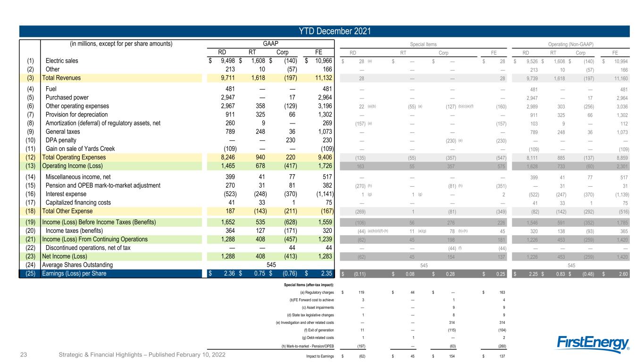This screenshot has width=644, height=362.
Task: Click the Gain on sale of Yards Creek label
Action: (x=80, y=148)
